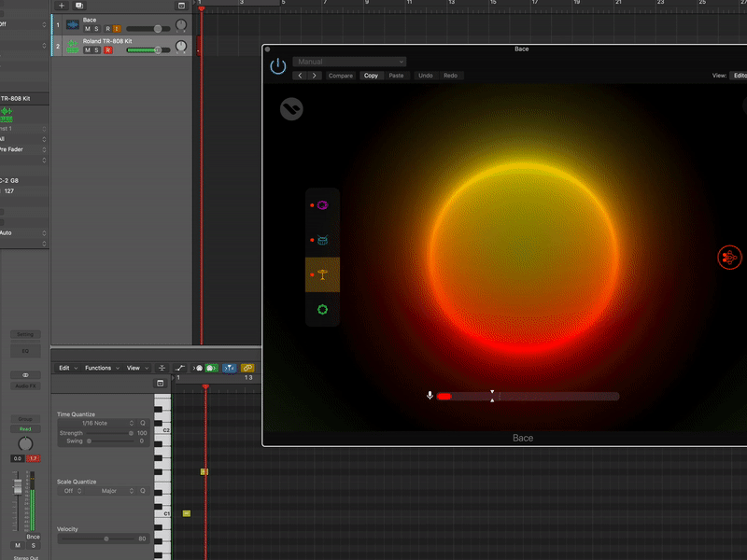Open the Auto dropdown in inspector
The image size is (747, 560).
pyautogui.click(x=22, y=232)
